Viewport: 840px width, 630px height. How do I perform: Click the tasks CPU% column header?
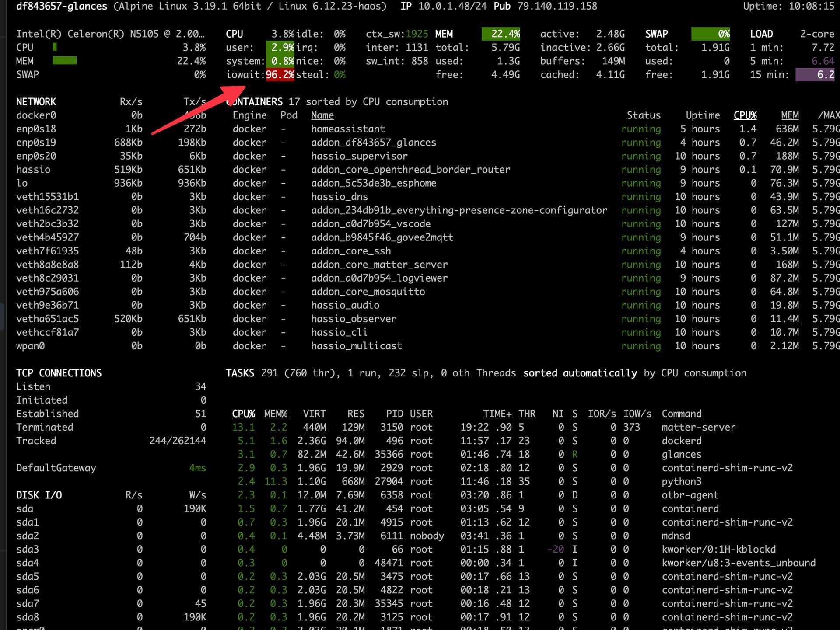coord(244,414)
